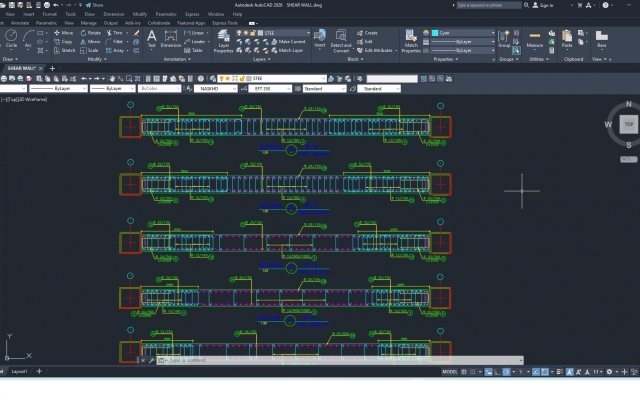
Task: Open the Text annotation tool
Action: pyautogui.click(x=151, y=37)
